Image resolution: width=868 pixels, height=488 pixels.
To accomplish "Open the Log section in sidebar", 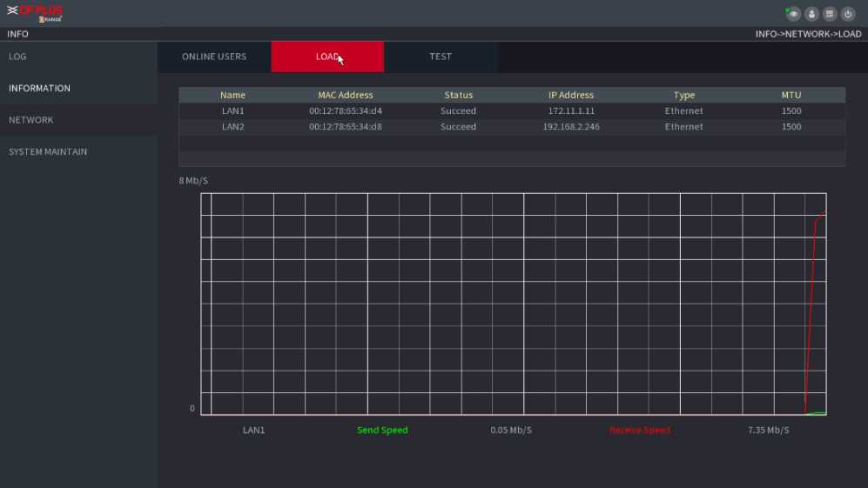I will tap(18, 57).
